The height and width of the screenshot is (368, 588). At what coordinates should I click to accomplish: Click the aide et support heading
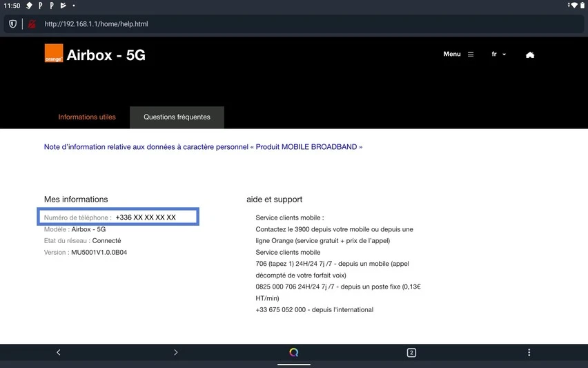[x=275, y=200]
